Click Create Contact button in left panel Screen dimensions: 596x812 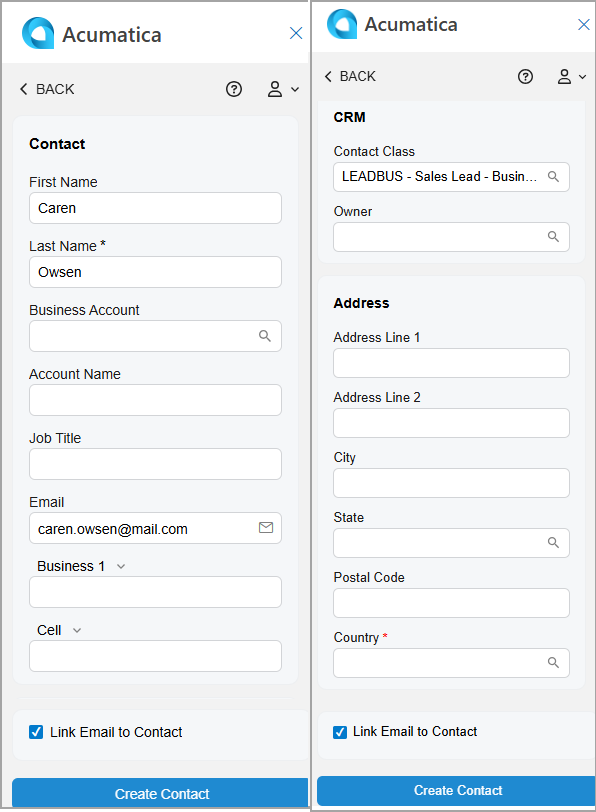click(x=160, y=793)
